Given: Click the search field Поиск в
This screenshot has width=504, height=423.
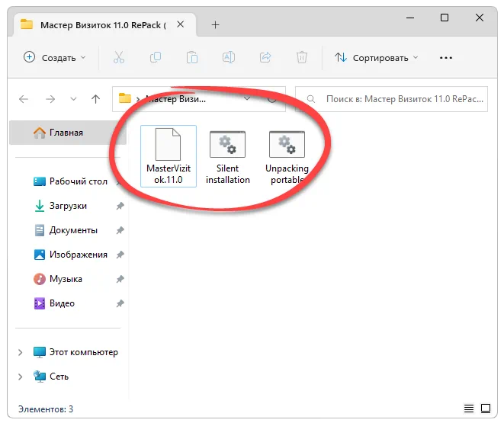Looking at the screenshot, I should pyautogui.click(x=391, y=99).
